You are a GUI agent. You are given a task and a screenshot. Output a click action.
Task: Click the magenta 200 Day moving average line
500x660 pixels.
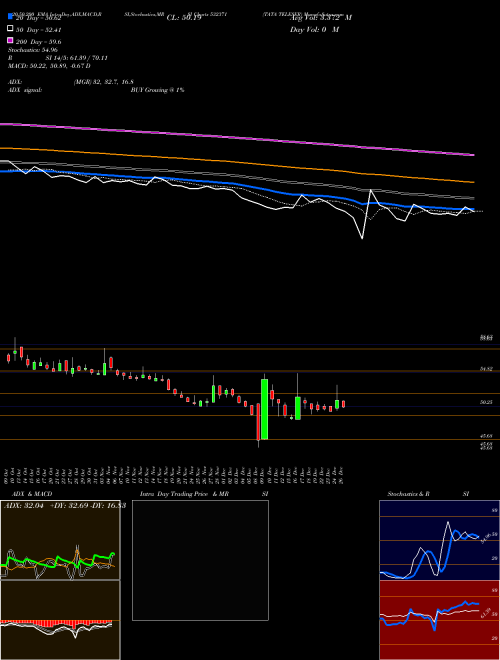[236, 138]
